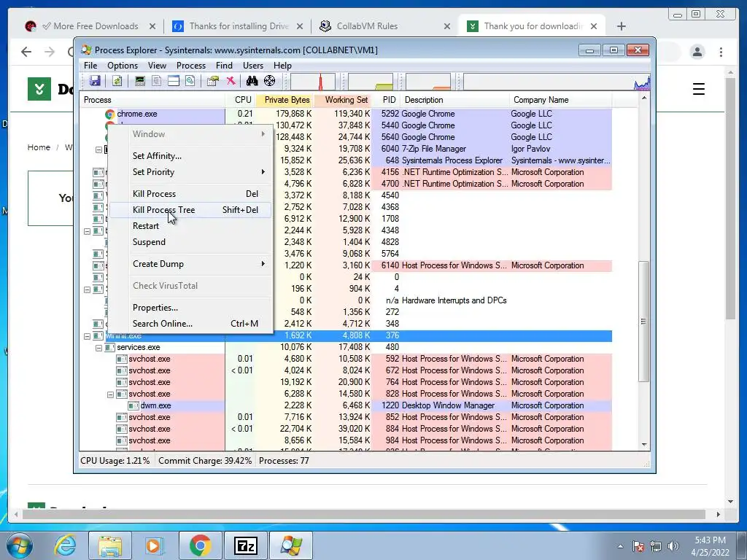Open the Users menu

click(x=253, y=66)
